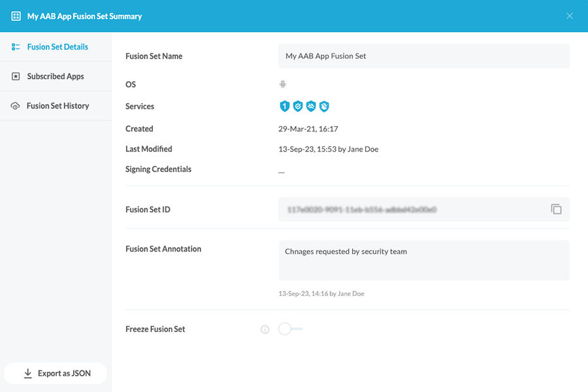
Task: Open the Fusion Set Details tab
Action: pos(57,47)
